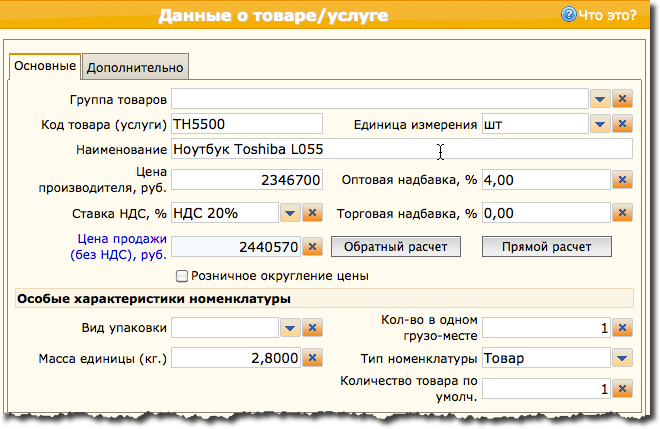This screenshot has width=660, height=429.
Task: Clear the Торговая надбавка value
Action: (x=622, y=213)
